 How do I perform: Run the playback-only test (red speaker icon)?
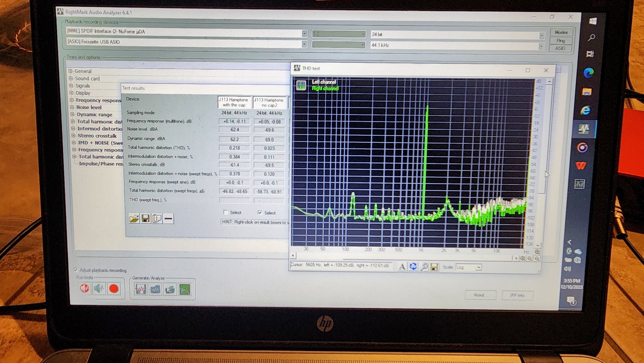[85, 288]
